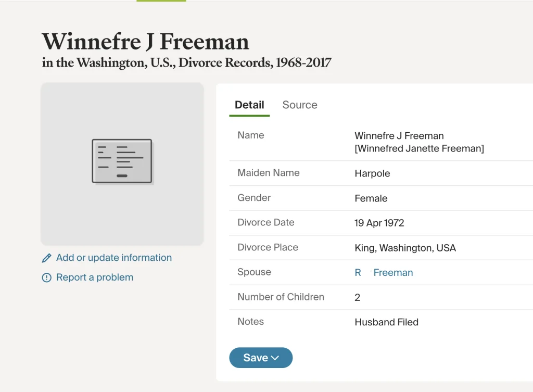Click the Gender value Female
This screenshot has width=533, height=392.
[x=371, y=198]
